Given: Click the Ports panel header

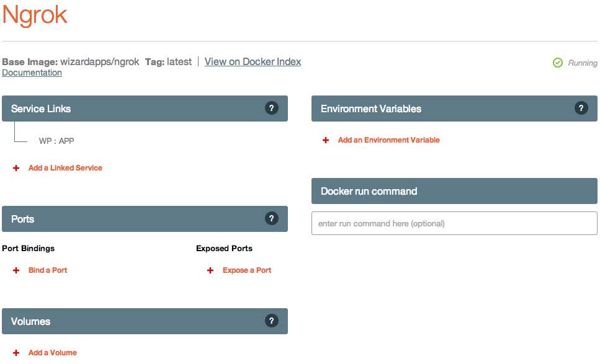Looking at the screenshot, I should [145, 219].
